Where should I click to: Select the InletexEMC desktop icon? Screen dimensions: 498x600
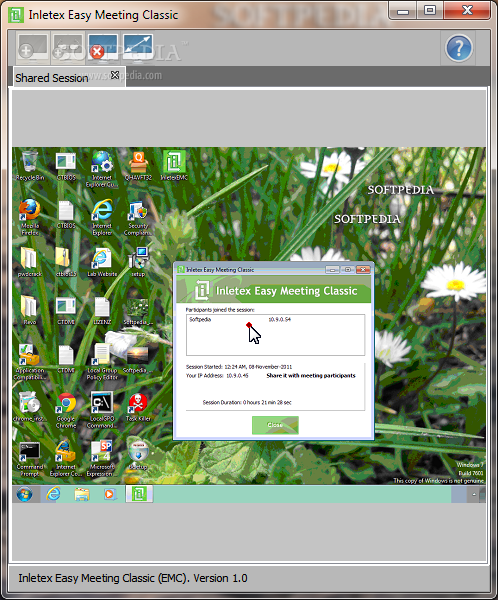(x=174, y=165)
